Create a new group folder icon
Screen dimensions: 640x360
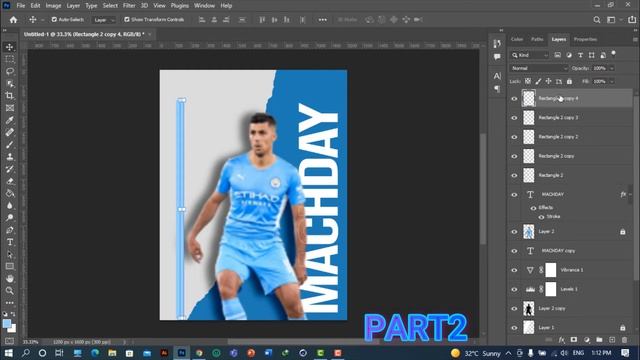[x=599, y=340]
